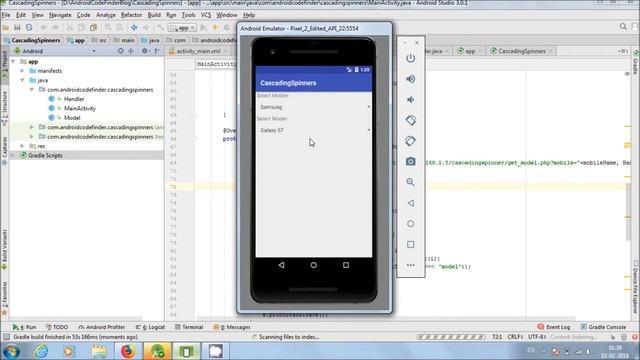Open the File menu
The height and width of the screenshot is (360, 640).
pyautogui.click(x=6, y=15)
